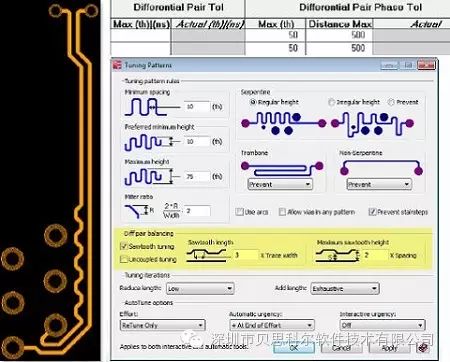Click the Preferred minimum height field
This screenshot has height=362, width=450.
coord(197,142)
